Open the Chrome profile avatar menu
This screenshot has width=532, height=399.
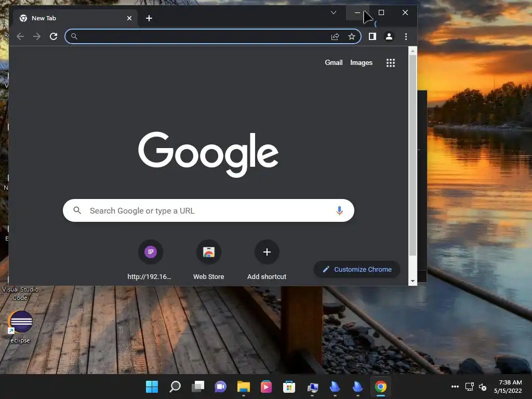pos(389,36)
